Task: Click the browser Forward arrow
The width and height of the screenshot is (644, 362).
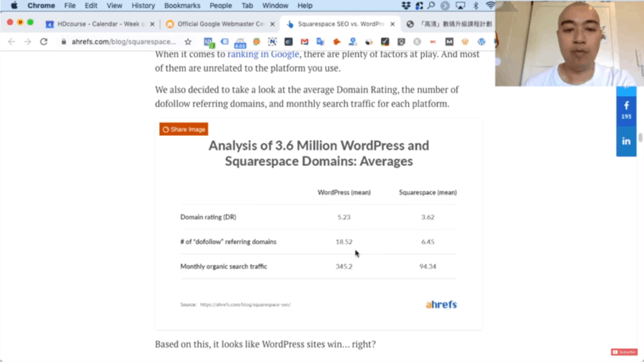Action: pyautogui.click(x=27, y=41)
